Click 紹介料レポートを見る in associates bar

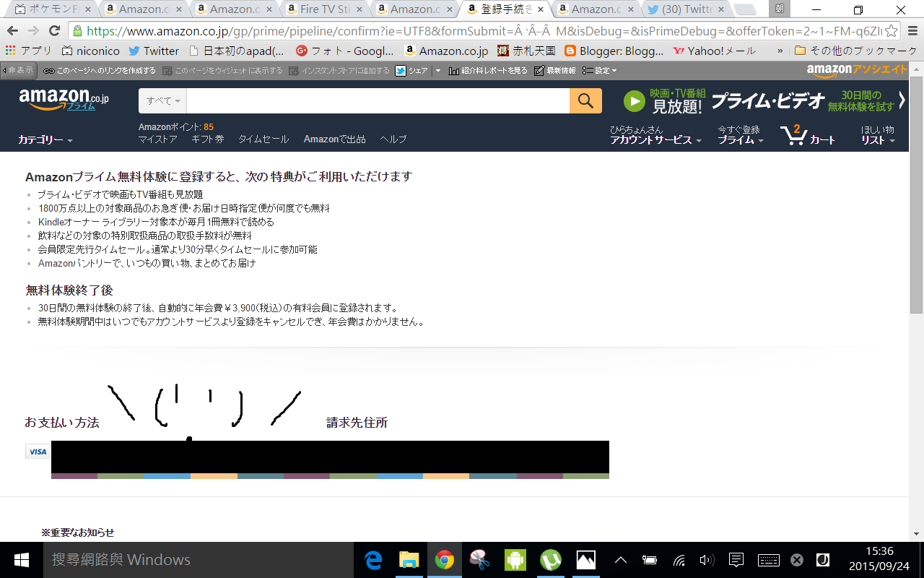[489, 71]
